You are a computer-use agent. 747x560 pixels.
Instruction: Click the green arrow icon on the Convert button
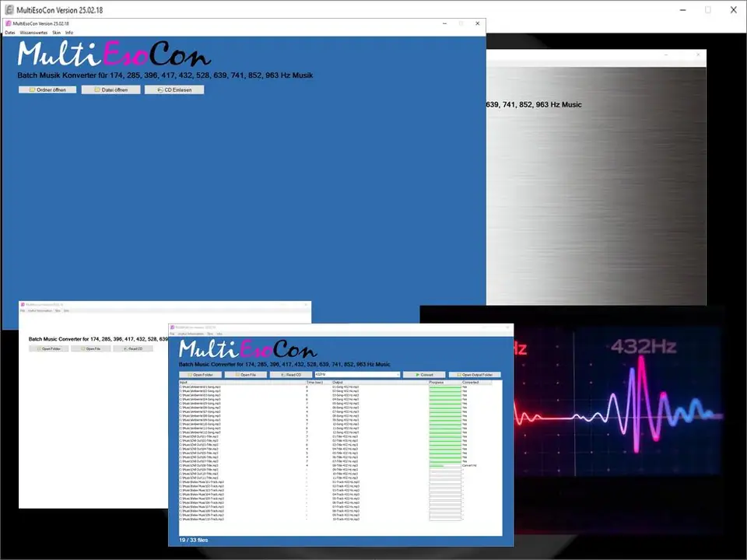[416, 374]
